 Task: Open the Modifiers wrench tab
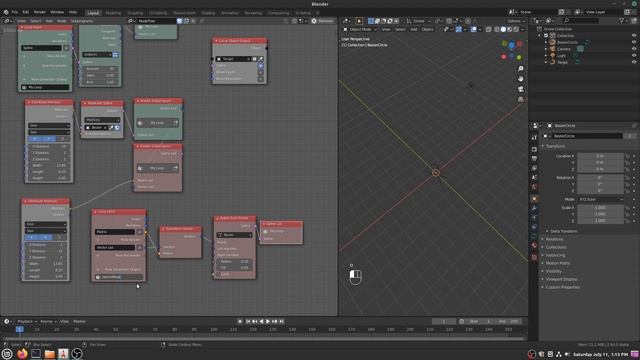(534, 208)
